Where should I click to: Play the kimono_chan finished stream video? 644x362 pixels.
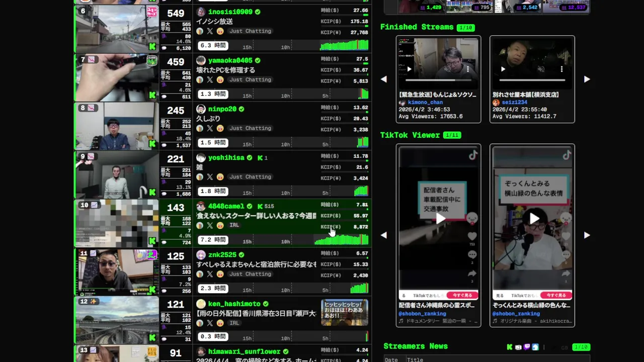409,69
